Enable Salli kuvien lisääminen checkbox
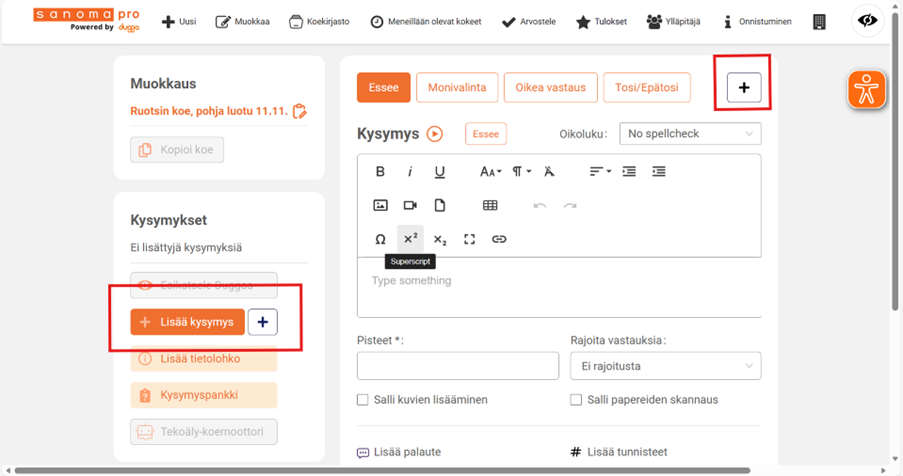 pos(363,400)
